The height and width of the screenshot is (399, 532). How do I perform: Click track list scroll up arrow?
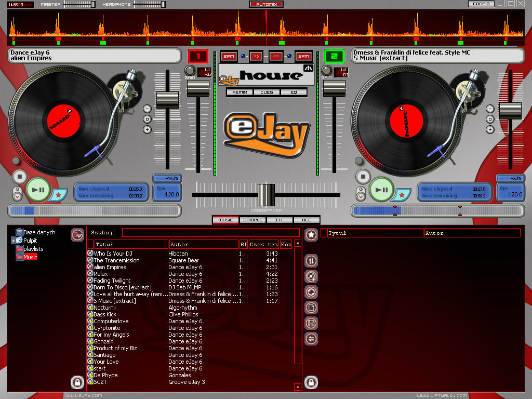[298, 243]
